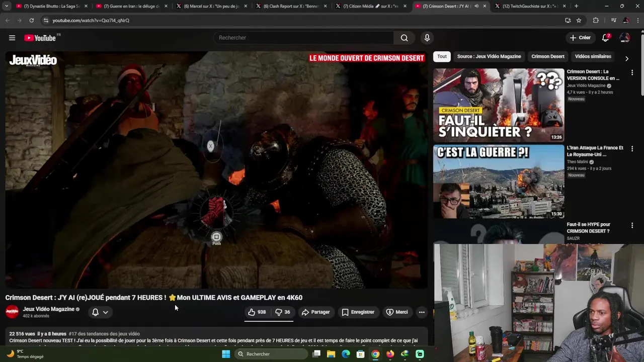Bookmark this page with the star
This screenshot has width=644, height=362.
(579, 20)
